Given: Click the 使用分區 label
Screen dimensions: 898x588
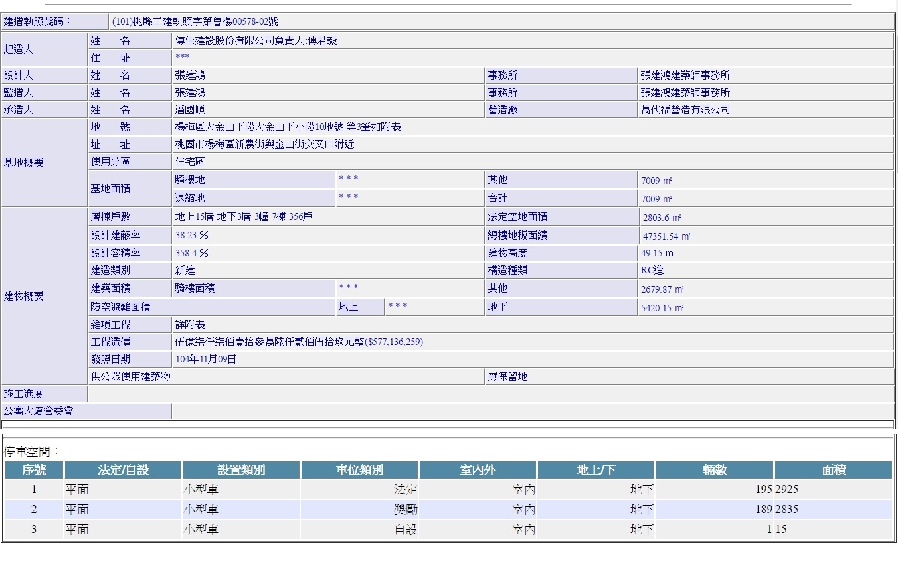Looking at the screenshot, I should coord(110,161).
